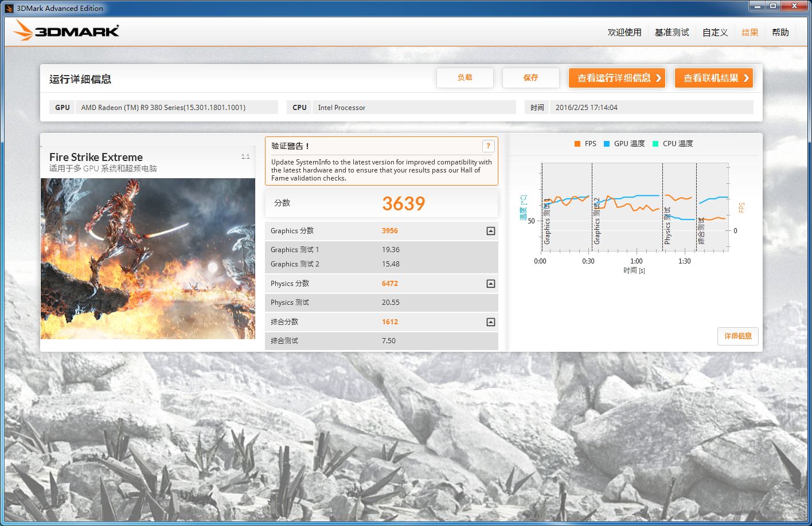Toggle CPU 温度 legend swatch
This screenshot has width=812, height=526.
[x=655, y=144]
